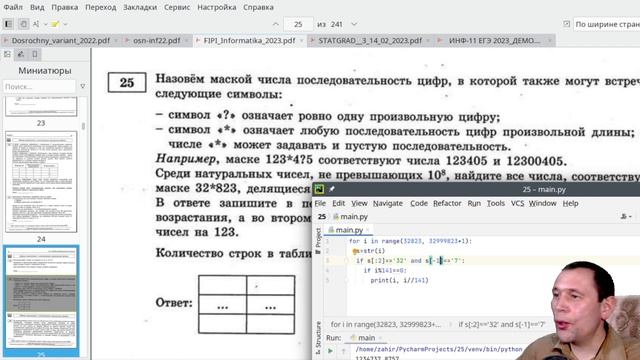Expand the highlighter tool options arrow
640x360 pixels.
[65, 24]
